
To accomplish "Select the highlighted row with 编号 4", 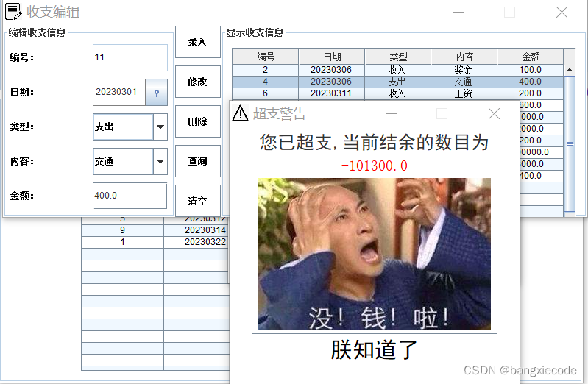I will [x=398, y=82].
